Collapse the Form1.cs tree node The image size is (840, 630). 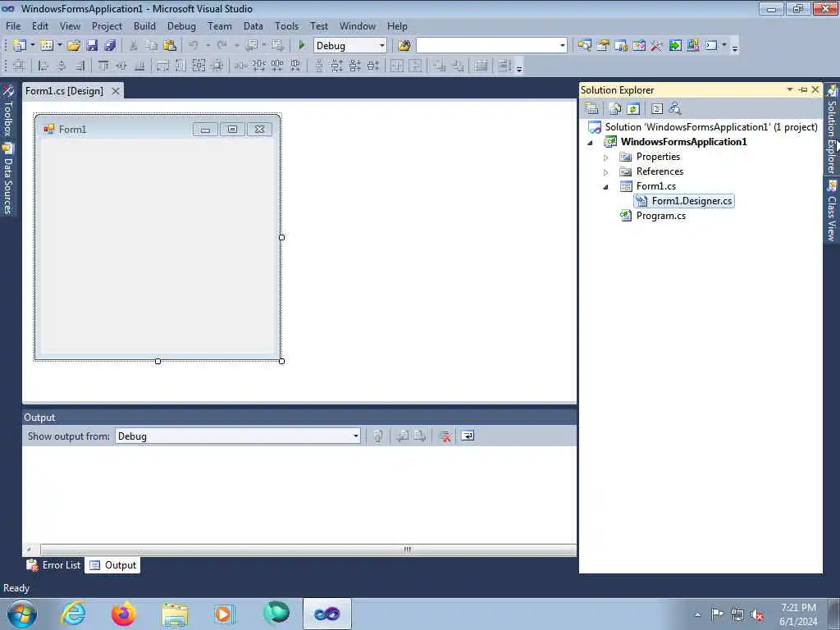pyautogui.click(x=606, y=187)
